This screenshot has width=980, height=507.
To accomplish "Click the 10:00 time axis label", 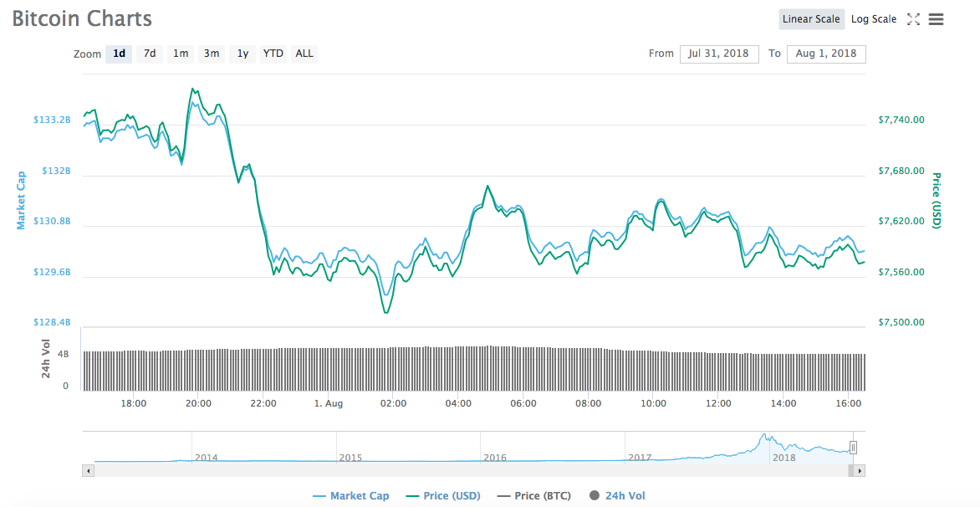I will (653, 404).
